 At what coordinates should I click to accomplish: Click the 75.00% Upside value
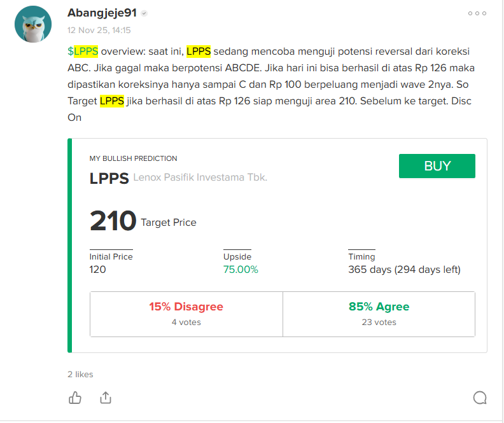click(x=241, y=269)
